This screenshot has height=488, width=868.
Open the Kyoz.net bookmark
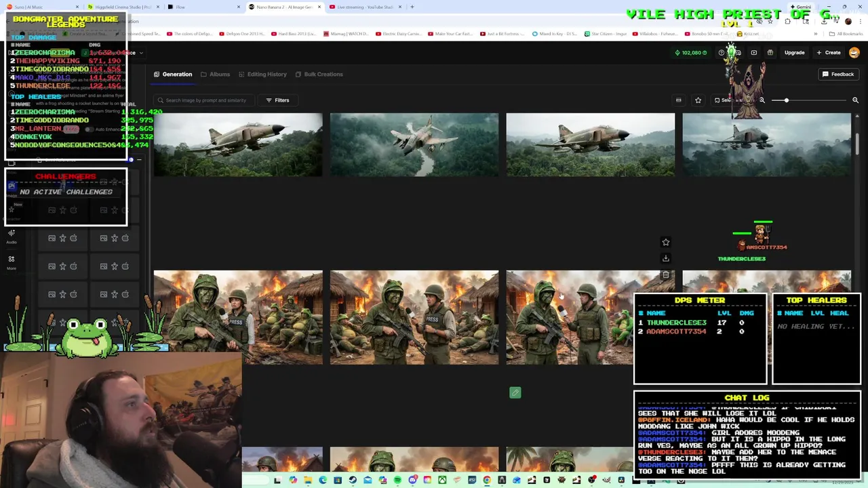(x=749, y=33)
